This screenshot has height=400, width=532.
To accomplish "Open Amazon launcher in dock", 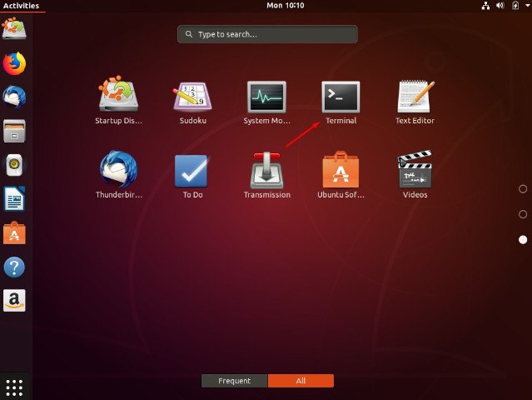I will coord(14,301).
